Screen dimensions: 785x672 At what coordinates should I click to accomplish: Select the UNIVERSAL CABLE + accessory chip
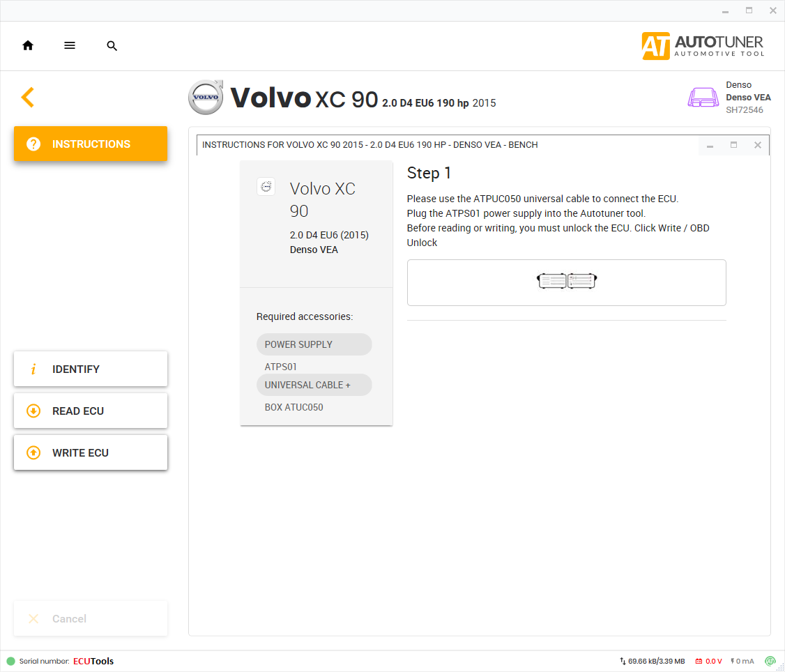pyautogui.click(x=314, y=385)
